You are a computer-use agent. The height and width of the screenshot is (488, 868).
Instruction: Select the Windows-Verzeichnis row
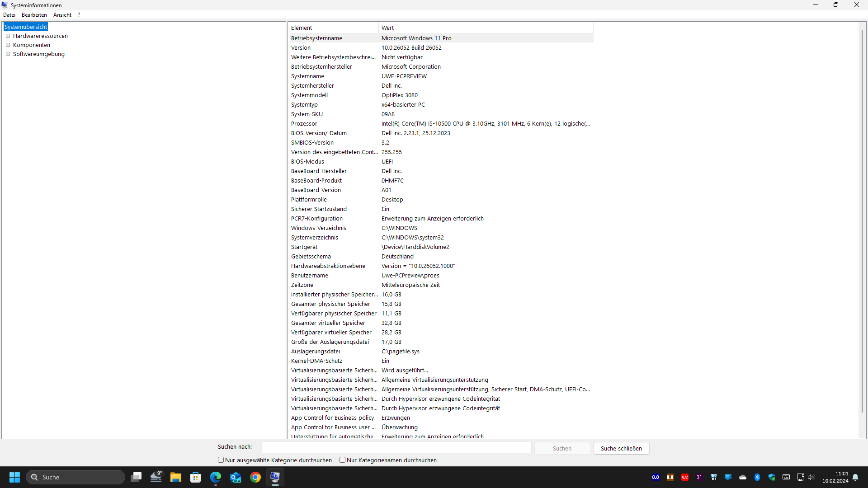pyautogui.click(x=441, y=228)
